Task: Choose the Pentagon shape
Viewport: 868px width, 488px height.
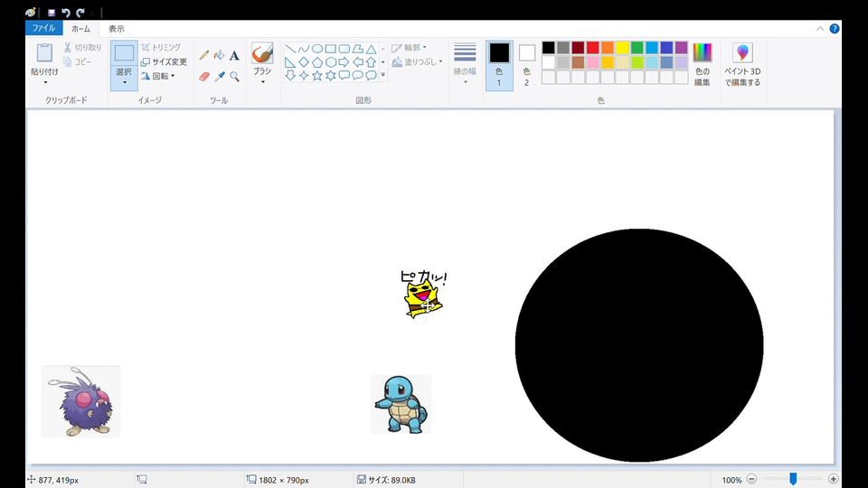Action: pos(317,62)
